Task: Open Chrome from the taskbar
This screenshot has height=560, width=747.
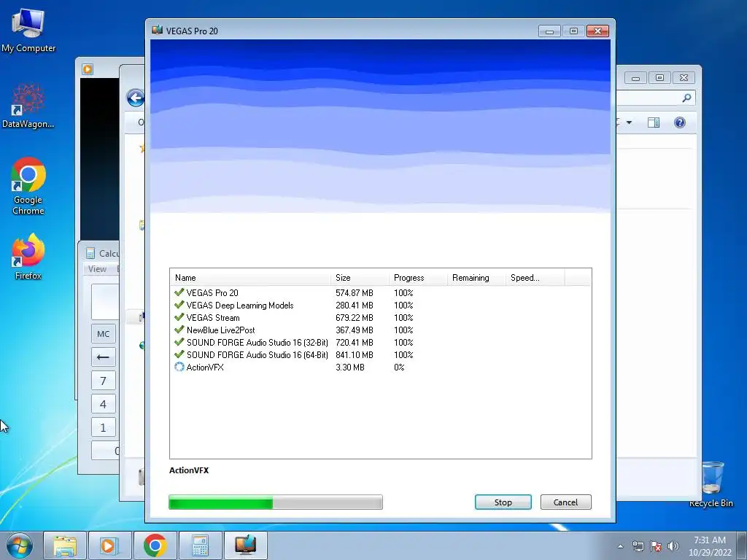Action: (155, 545)
